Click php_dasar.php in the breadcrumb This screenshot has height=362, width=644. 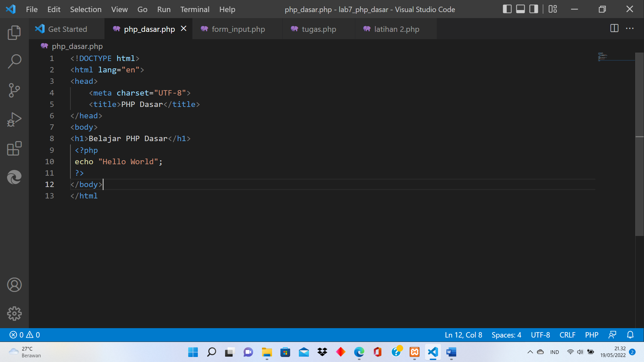[x=77, y=46]
